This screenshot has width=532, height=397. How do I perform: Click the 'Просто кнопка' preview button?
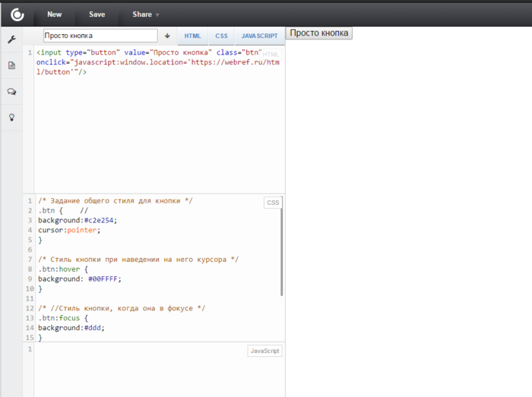click(319, 33)
